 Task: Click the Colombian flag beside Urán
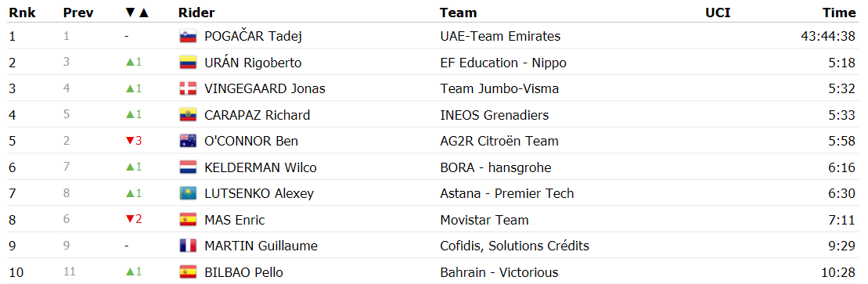click(x=188, y=63)
